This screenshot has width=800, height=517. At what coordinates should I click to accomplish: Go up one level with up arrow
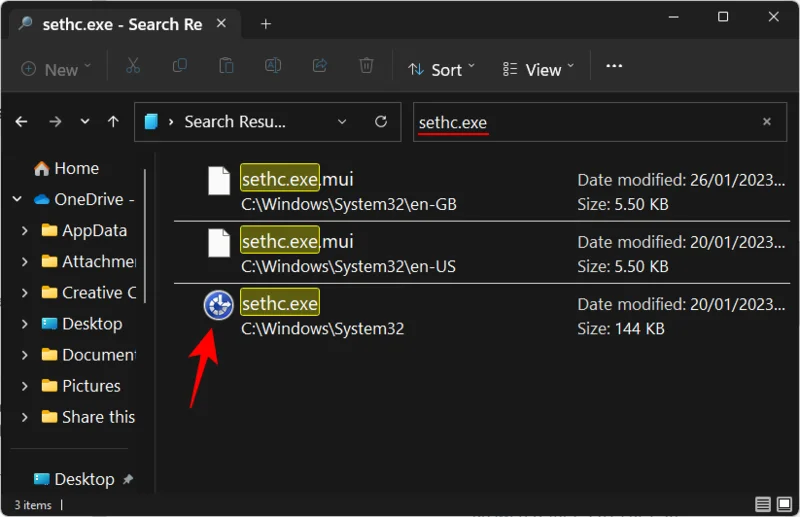tap(113, 121)
